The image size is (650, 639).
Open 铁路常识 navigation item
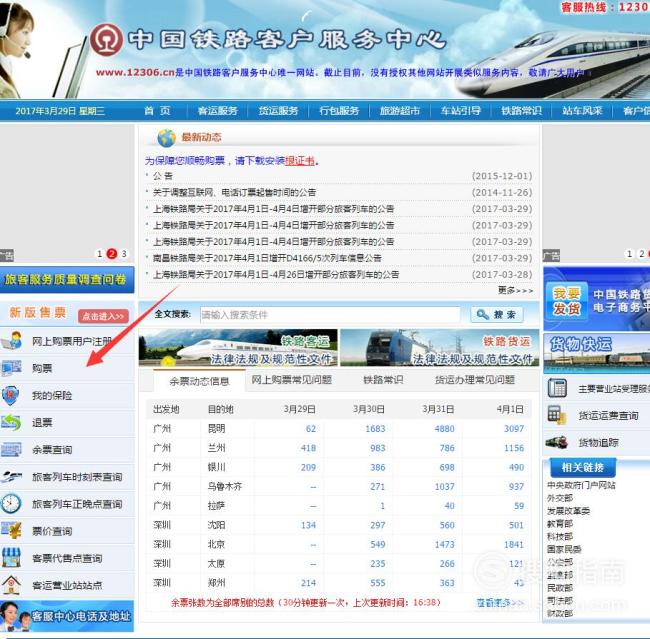521,110
